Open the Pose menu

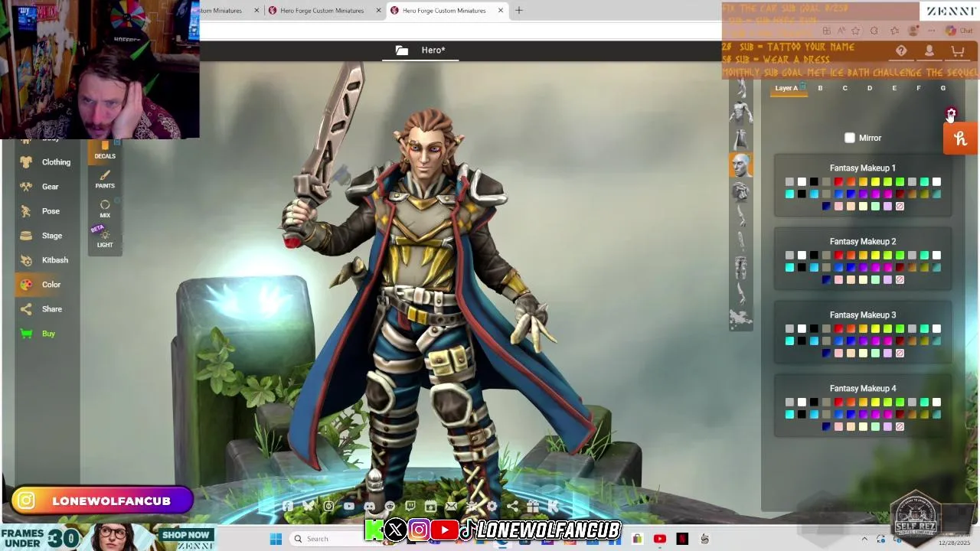coord(47,211)
